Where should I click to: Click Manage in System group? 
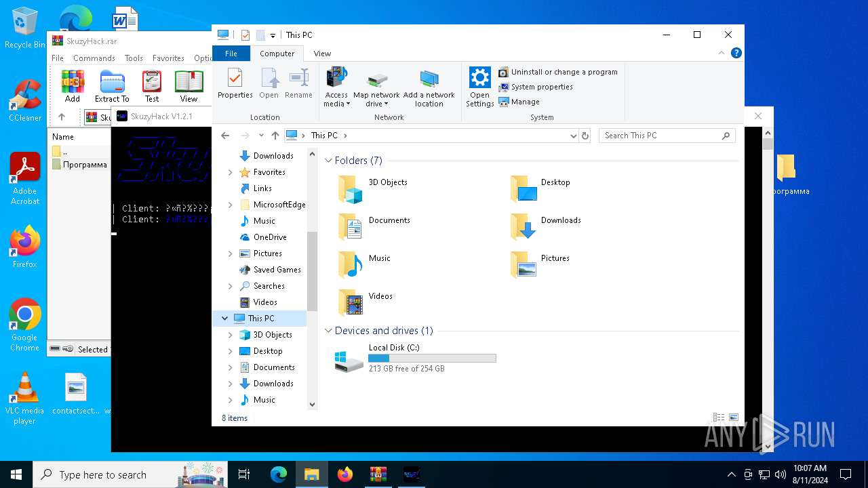point(519,102)
